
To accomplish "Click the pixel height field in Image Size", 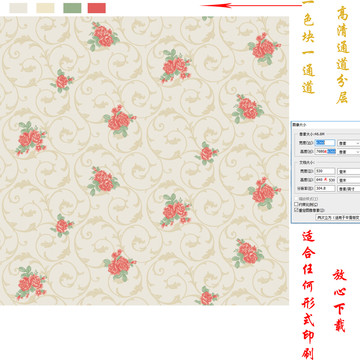I will point(325,151).
